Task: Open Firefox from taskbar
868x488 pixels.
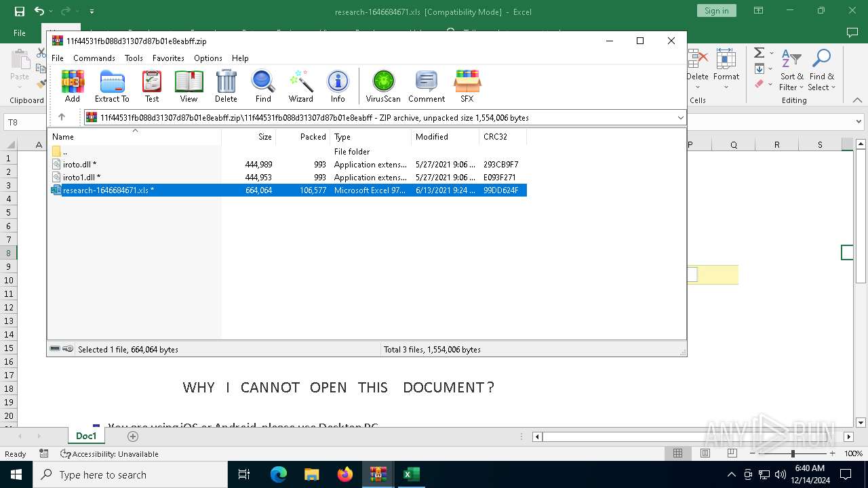Action: coord(345,474)
